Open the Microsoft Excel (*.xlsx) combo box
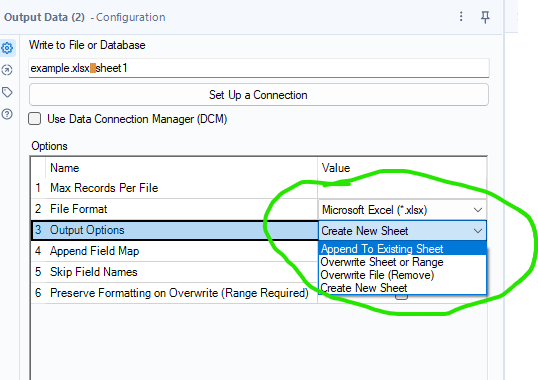Viewport: 538px width, 380px height. (x=402, y=210)
